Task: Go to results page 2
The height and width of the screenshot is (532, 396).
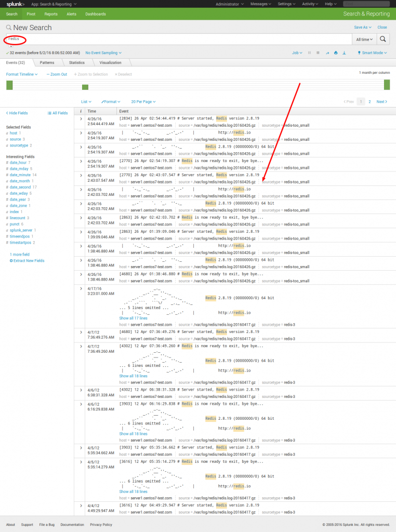Action: pos(369,102)
